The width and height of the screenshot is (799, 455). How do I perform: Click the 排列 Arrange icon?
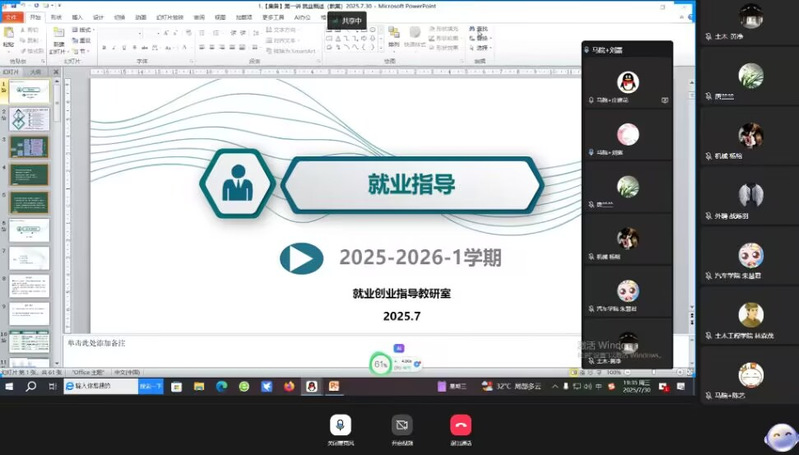click(394, 40)
